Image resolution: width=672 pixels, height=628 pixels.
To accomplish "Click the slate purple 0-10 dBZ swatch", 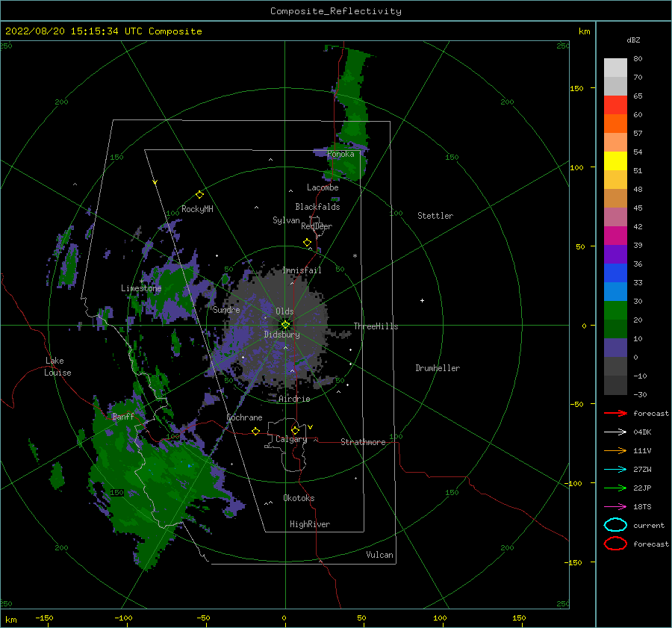I will click(x=615, y=348).
